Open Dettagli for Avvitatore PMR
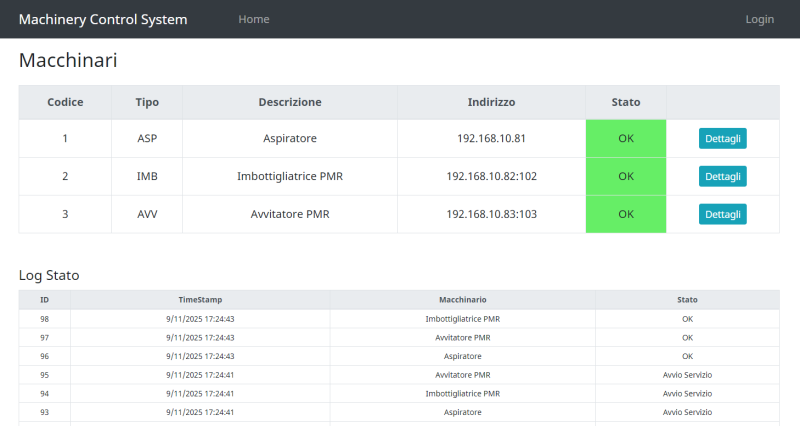The image size is (800, 426). (722, 214)
